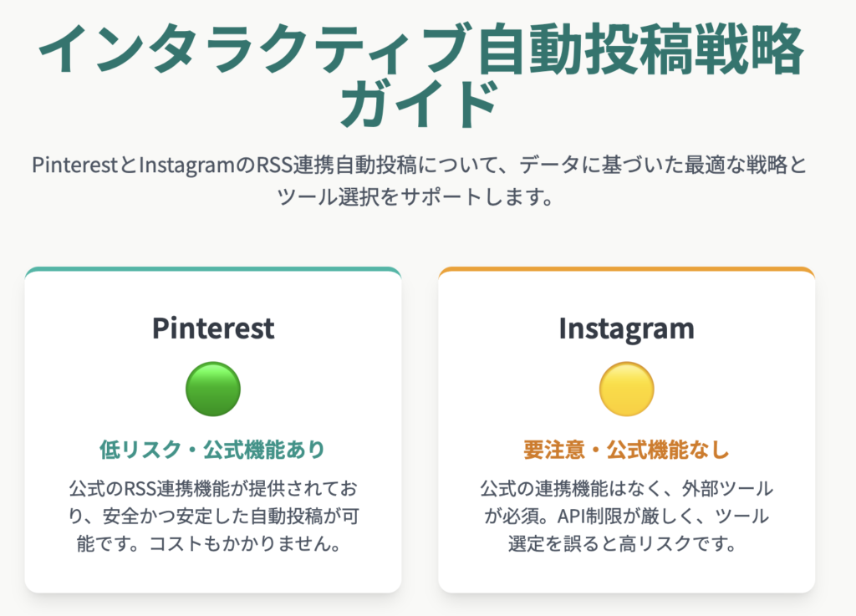Click the 低リスク・公式機能あり status label
Screen dimensions: 856x616
click(213, 450)
